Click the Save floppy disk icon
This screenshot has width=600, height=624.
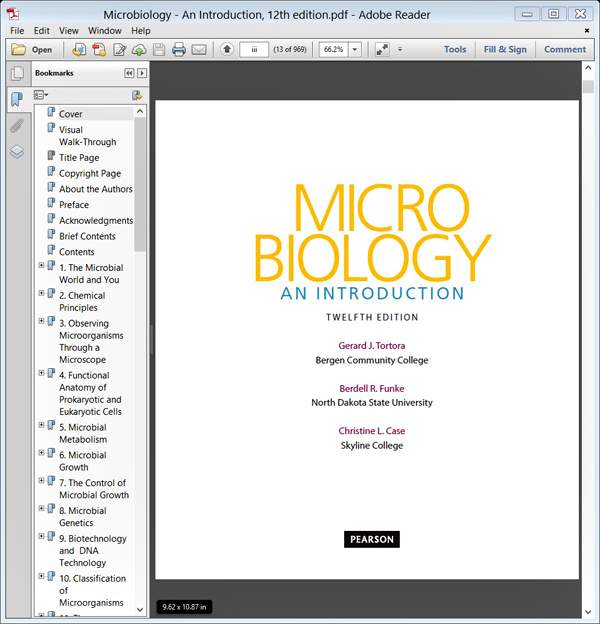[159, 50]
